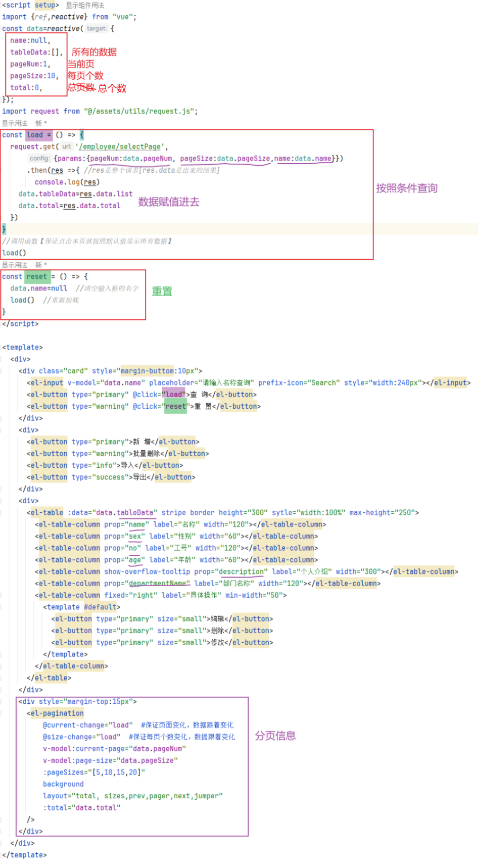Screen dimensions: 478x868
Task: Click the "//调用函数" comment line
Action: 87,241
